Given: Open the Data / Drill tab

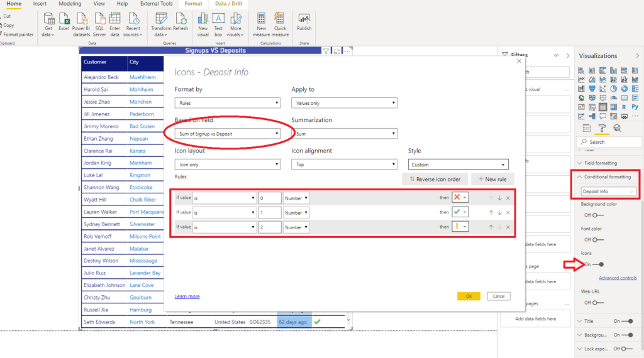Looking at the screenshot, I should (228, 4).
